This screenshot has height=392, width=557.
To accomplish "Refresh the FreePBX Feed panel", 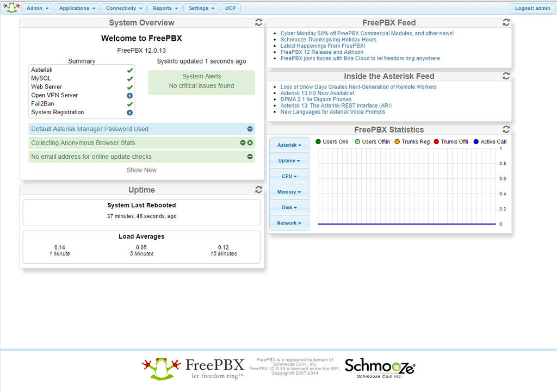I will (506, 22).
